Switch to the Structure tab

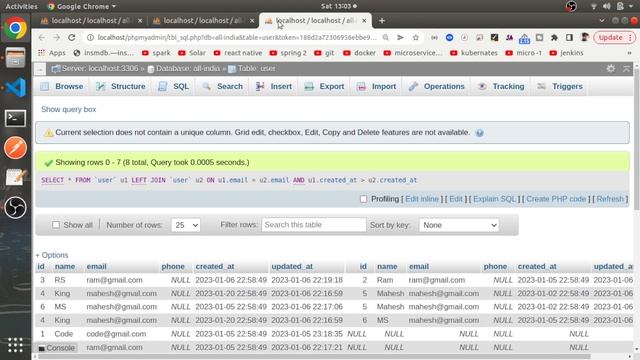tap(121, 87)
